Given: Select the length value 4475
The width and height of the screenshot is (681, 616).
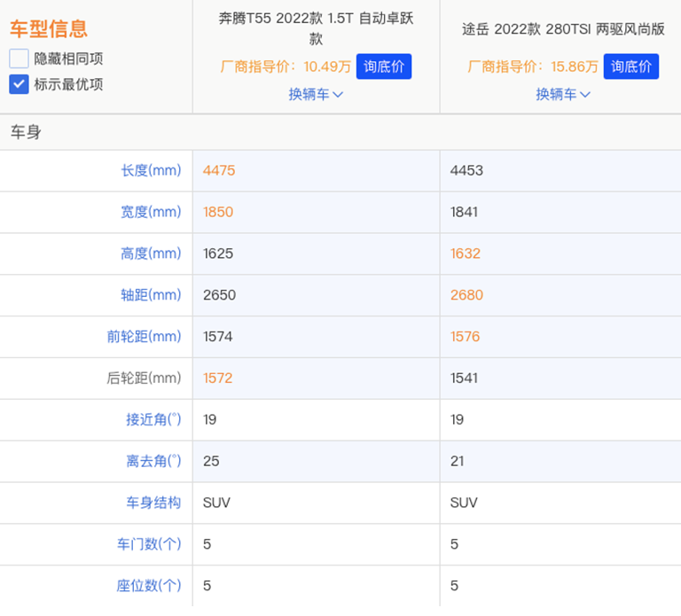Looking at the screenshot, I should pos(219,170).
